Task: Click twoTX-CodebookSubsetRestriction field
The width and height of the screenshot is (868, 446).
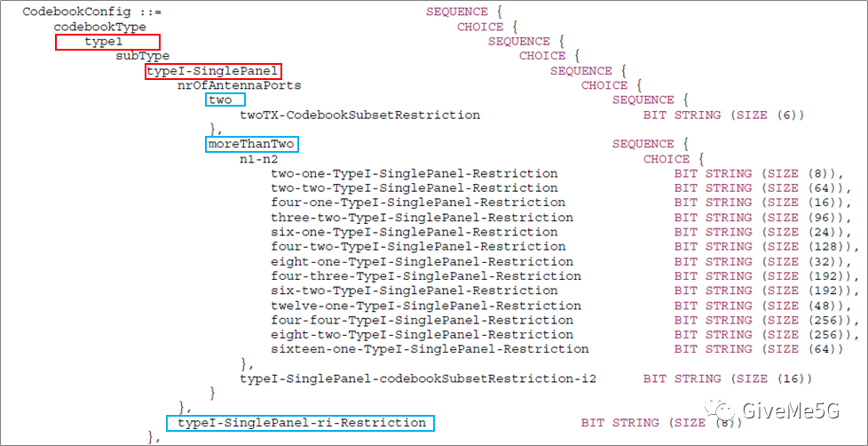Action: [359, 115]
